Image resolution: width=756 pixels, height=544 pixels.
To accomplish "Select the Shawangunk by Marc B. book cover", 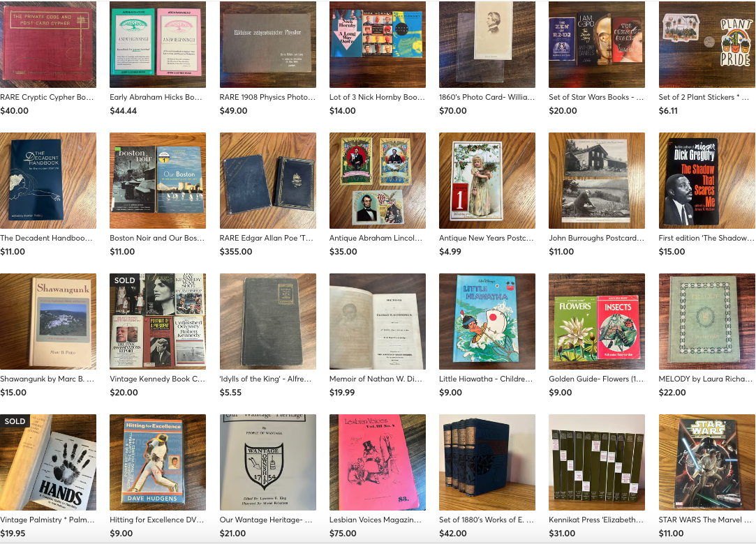I will (47, 322).
